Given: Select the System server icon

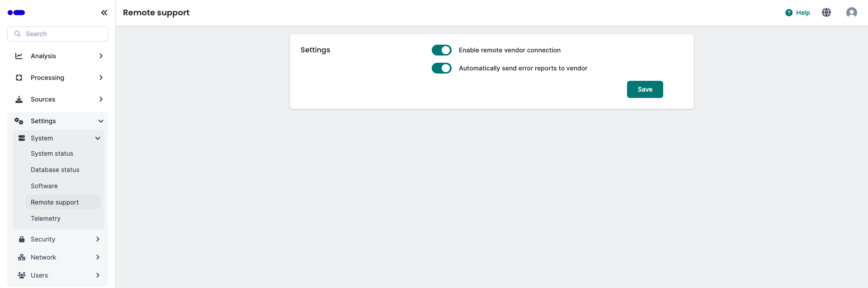Looking at the screenshot, I should [x=22, y=138].
